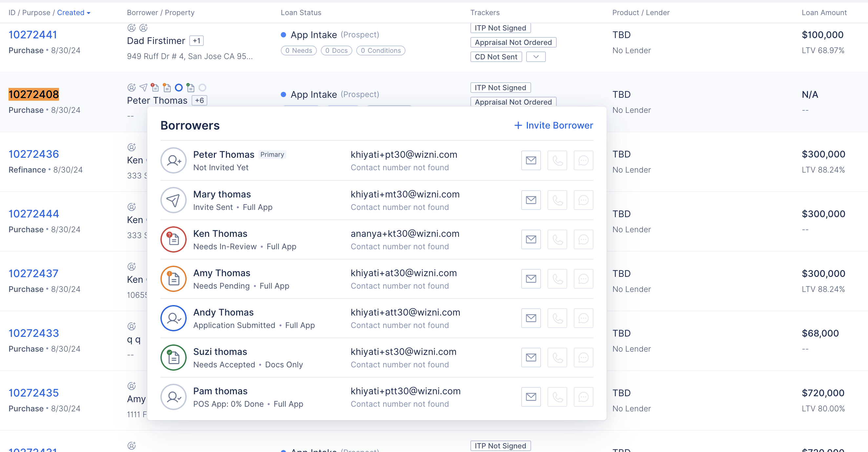Click Mary thomas invite-sent paper plane avatar
Screen dimensions: 868x452
173,200
